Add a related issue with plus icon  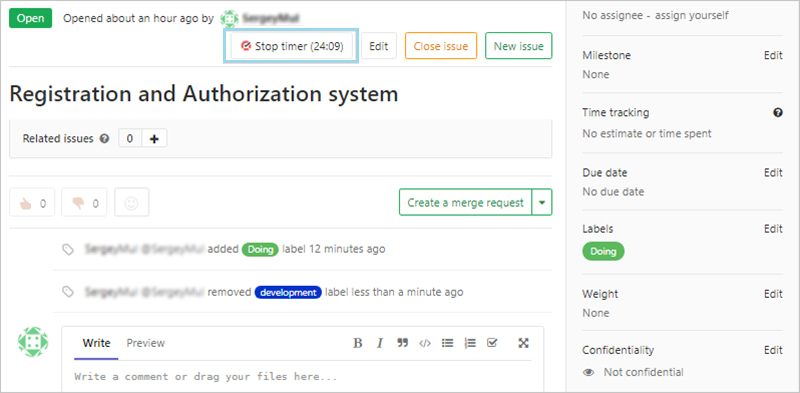154,138
